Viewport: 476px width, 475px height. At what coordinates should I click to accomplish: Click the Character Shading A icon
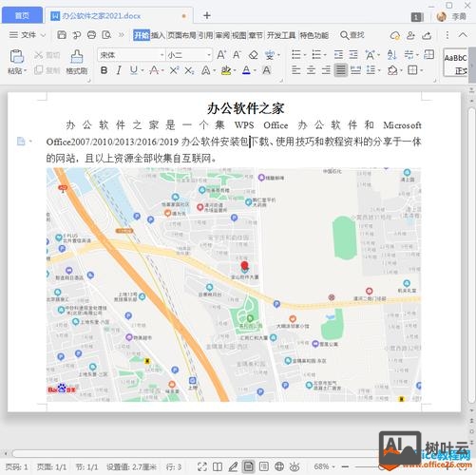(266, 70)
